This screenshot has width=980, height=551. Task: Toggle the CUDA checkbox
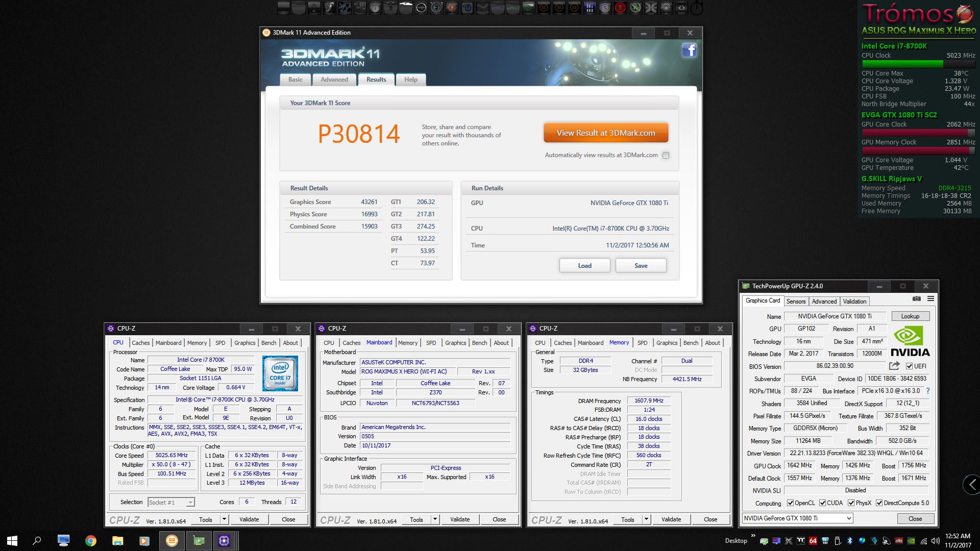coord(822,503)
